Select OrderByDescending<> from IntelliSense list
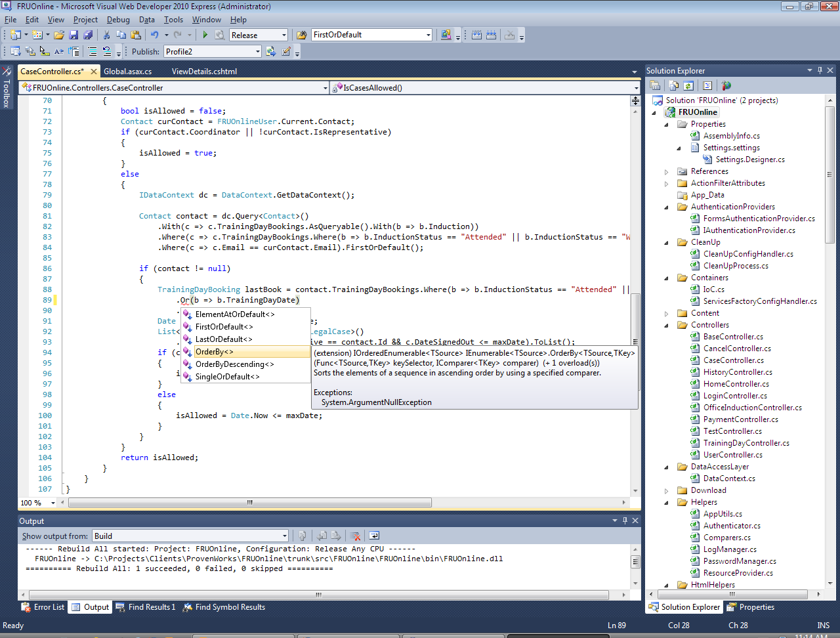The image size is (840, 638). [234, 364]
